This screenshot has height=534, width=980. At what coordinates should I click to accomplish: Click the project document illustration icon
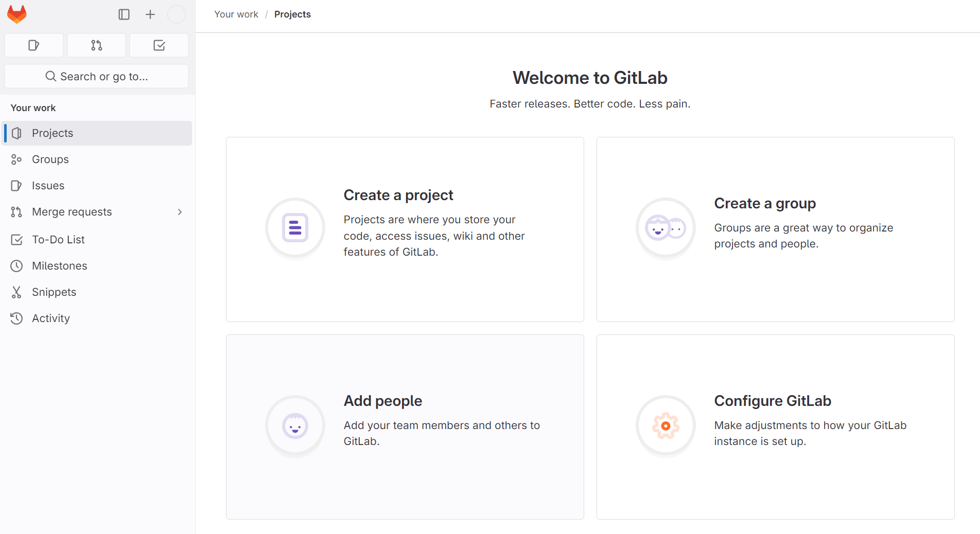click(295, 228)
